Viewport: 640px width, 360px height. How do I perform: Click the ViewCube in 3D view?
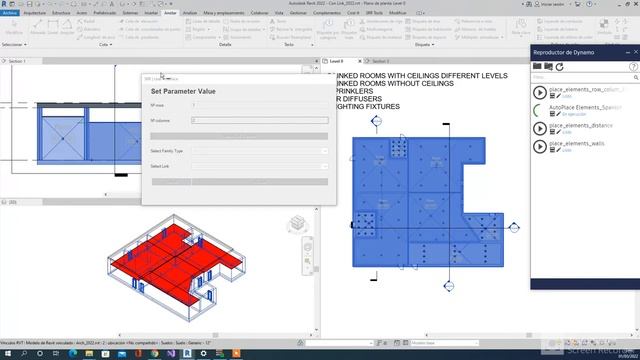[x=298, y=224]
